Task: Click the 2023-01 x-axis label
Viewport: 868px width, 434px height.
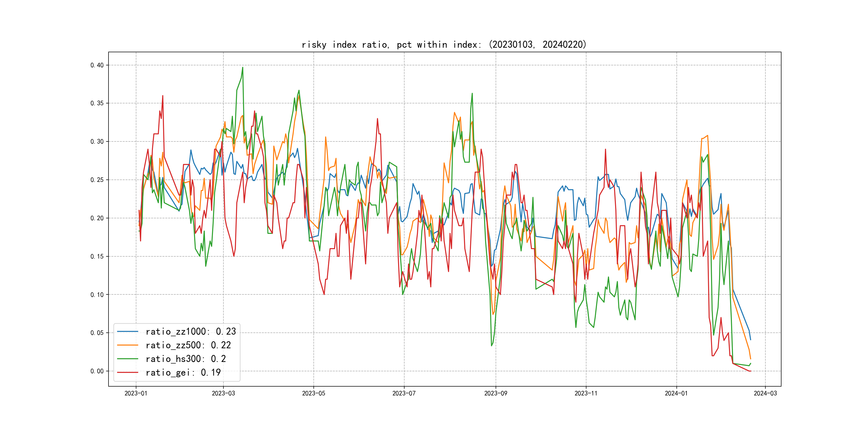Action: [x=136, y=393]
